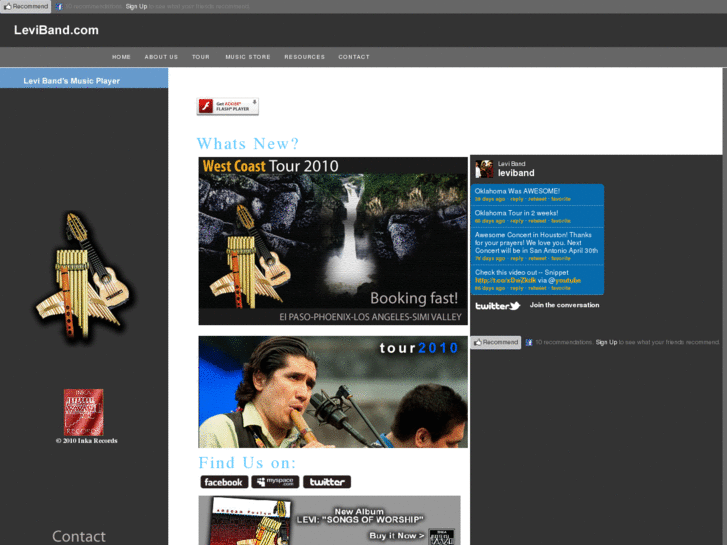The image size is (727, 545).
Task: Click the Find Us on: heading
Action: pyautogui.click(x=247, y=463)
